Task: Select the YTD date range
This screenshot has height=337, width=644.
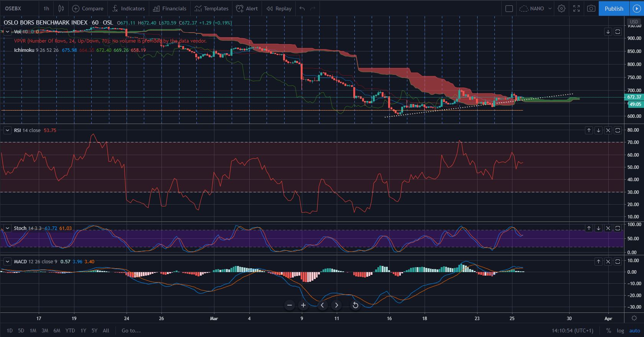Action: [70, 330]
